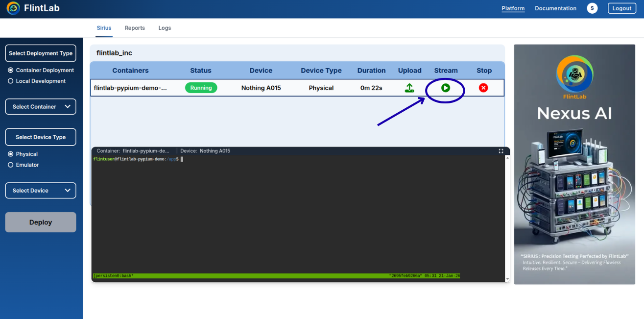The height and width of the screenshot is (319, 644).
Task: Click the Nothing A015 device cell
Action: point(261,88)
